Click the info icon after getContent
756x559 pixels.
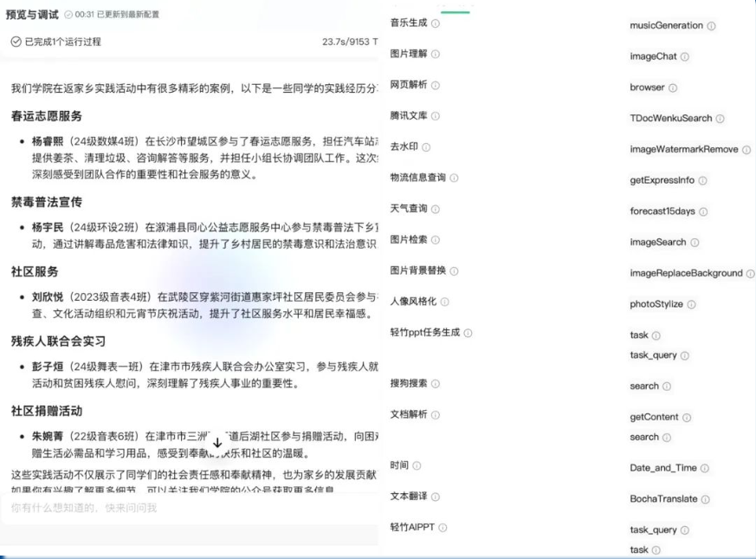pyautogui.click(x=687, y=418)
